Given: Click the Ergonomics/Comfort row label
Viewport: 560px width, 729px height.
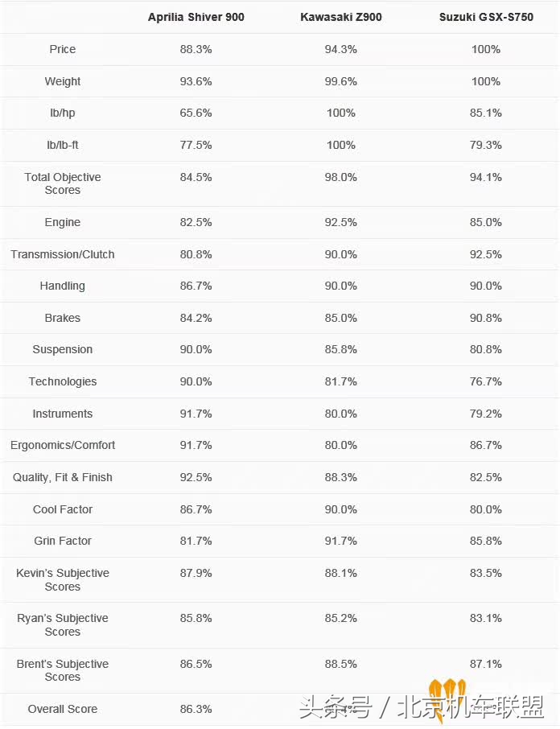Looking at the screenshot, I should coord(63,445).
